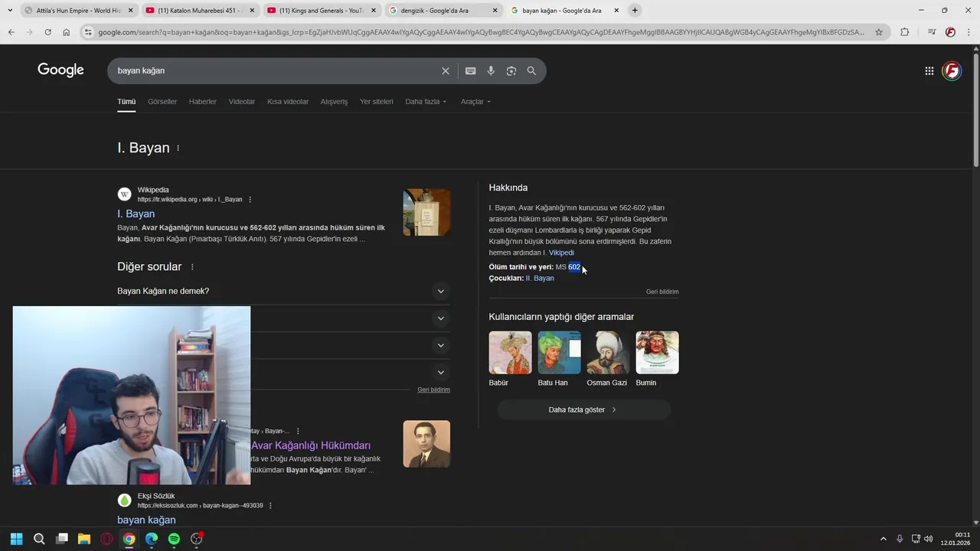Image resolution: width=980 pixels, height=551 pixels.
Task: Expand fourth question under Diğer sorular
Action: [440, 373]
